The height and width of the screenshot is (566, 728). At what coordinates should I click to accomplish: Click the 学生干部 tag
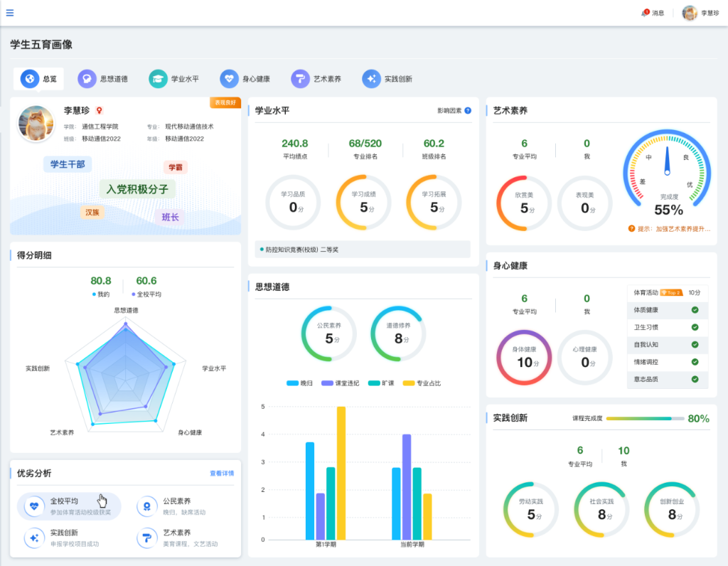(68, 164)
